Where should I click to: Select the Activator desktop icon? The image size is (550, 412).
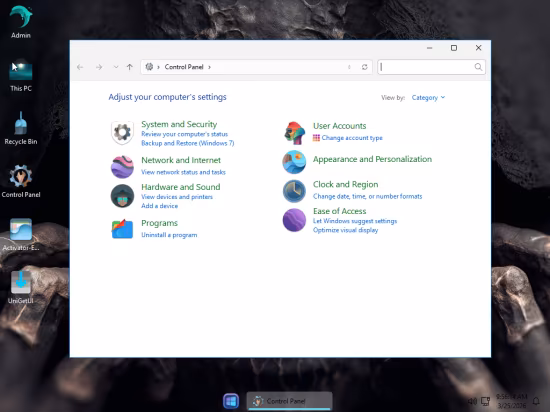21,234
